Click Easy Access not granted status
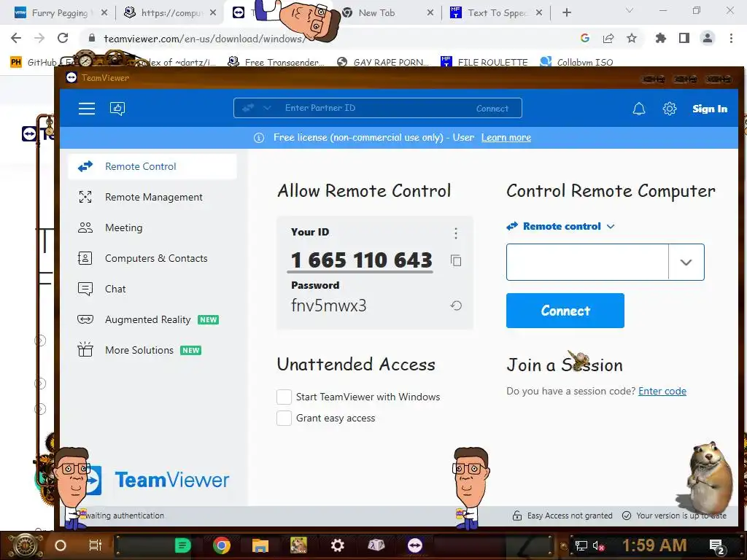This screenshot has height=560, width=747. click(570, 516)
